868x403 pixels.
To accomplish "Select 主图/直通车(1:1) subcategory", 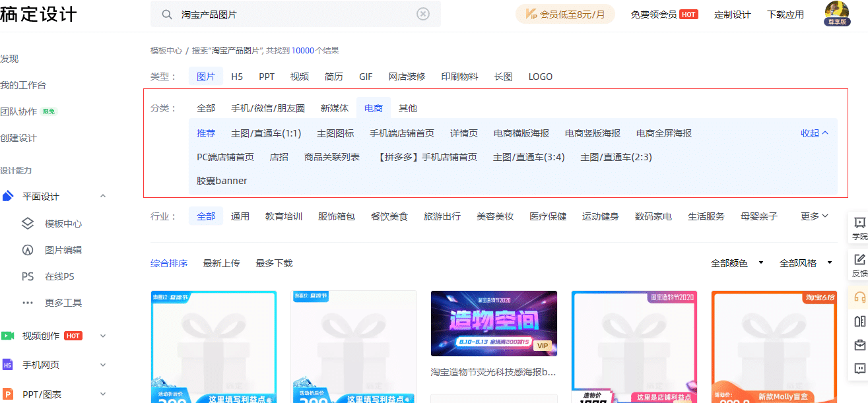I will coord(266,133).
